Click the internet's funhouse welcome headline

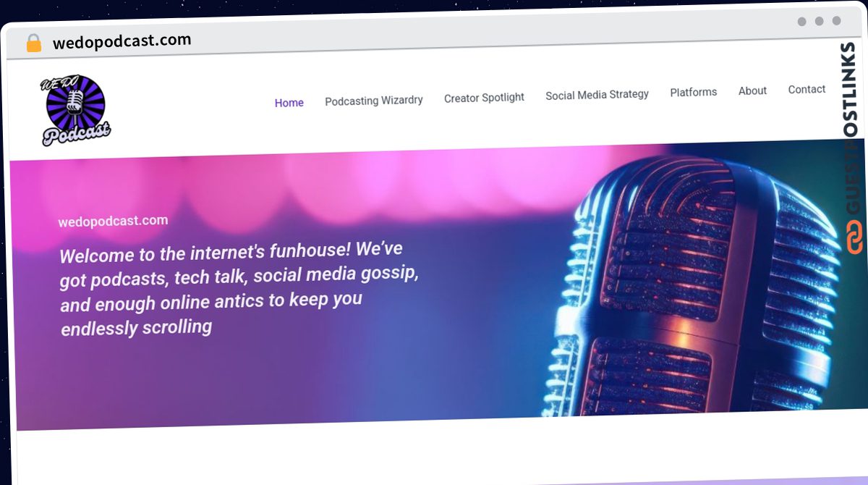[x=239, y=289]
